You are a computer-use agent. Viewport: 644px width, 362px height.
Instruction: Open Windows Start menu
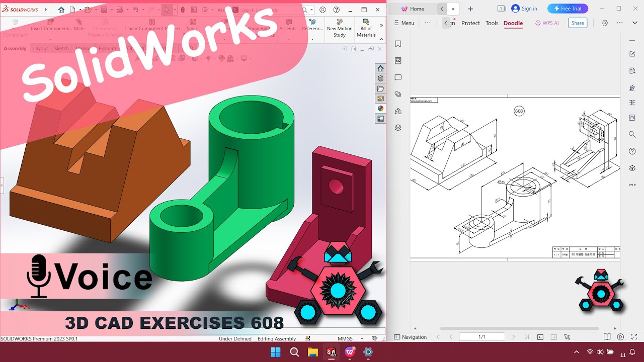pyautogui.click(x=275, y=352)
